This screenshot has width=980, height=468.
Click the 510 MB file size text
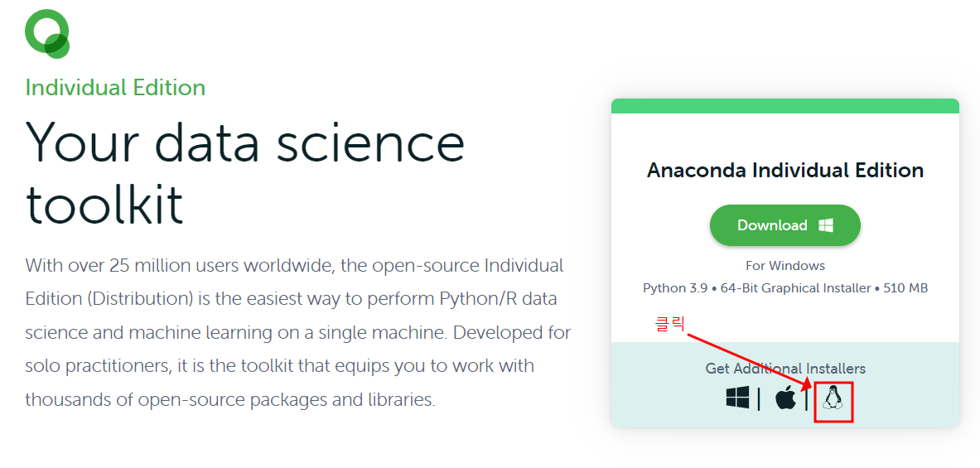tap(903, 288)
